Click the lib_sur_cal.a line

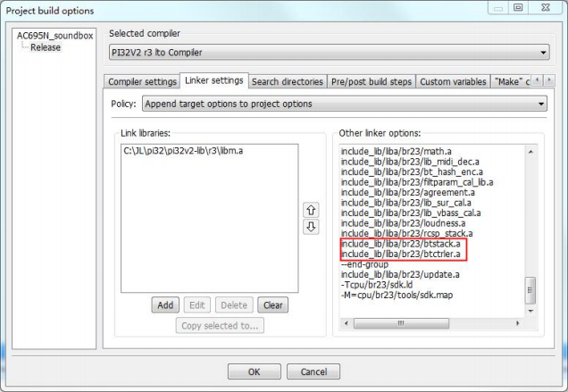406,203
